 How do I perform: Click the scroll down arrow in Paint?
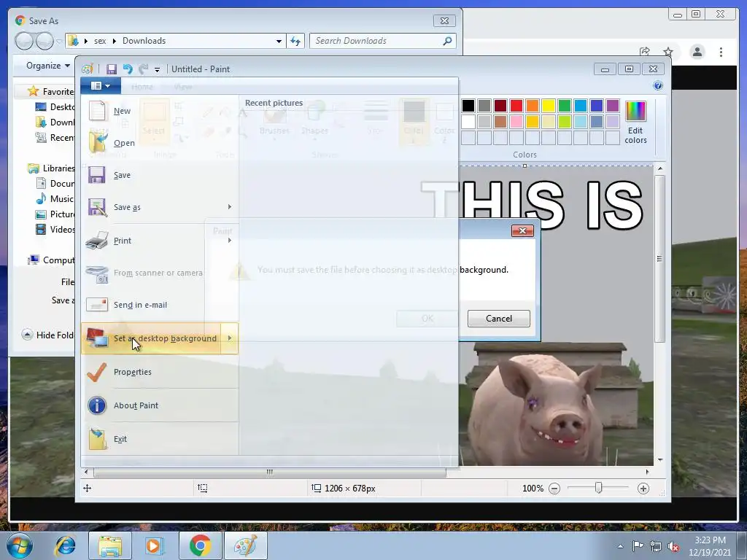(660, 460)
